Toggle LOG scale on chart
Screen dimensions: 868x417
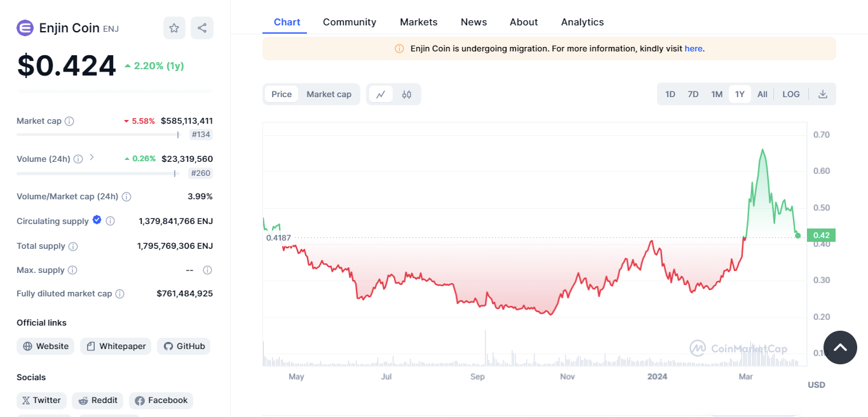click(x=791, y=94)
